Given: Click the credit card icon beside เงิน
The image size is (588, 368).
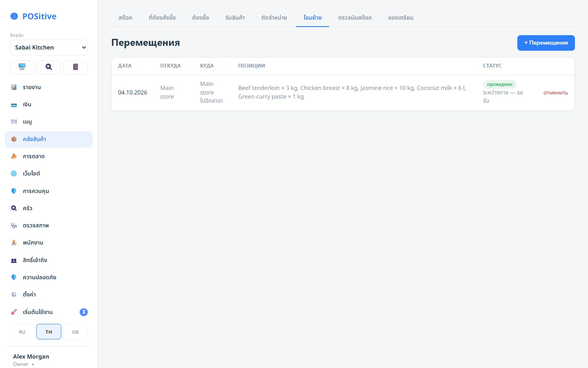Looking at the screenshot, I should click(x=14, y=105).
